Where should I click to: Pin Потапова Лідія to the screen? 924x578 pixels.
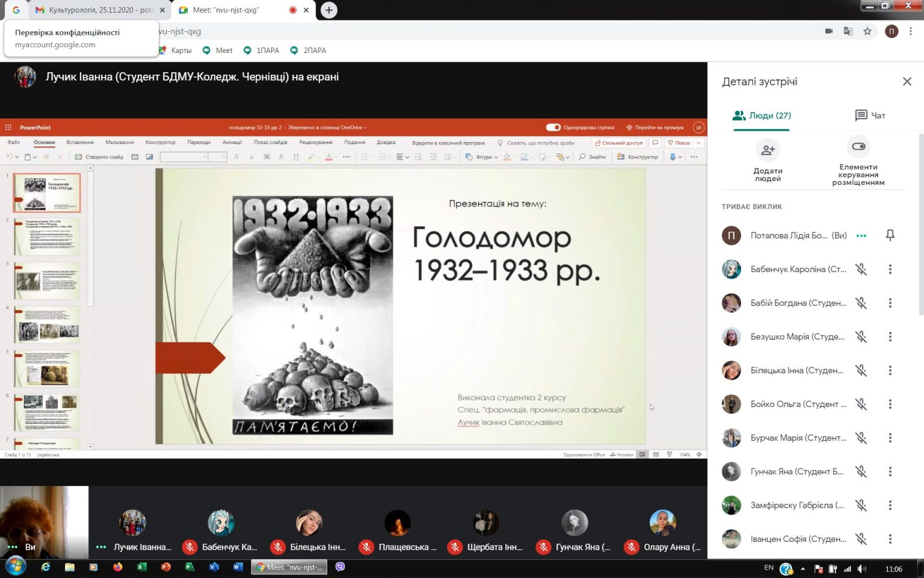click(890, 235)
